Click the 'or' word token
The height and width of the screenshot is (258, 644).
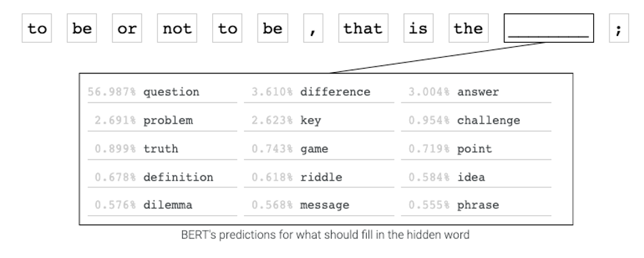tap(127, 28)
